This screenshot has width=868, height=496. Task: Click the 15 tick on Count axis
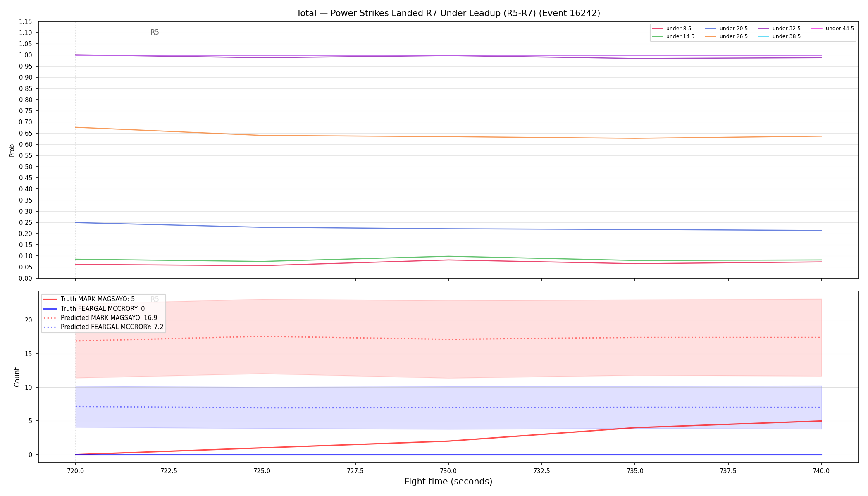[29, 354]
